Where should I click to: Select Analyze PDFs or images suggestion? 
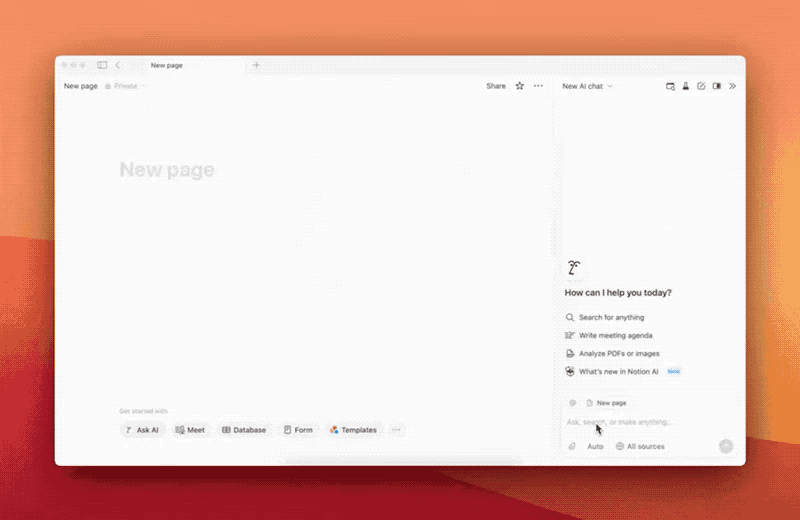[612, 354]
